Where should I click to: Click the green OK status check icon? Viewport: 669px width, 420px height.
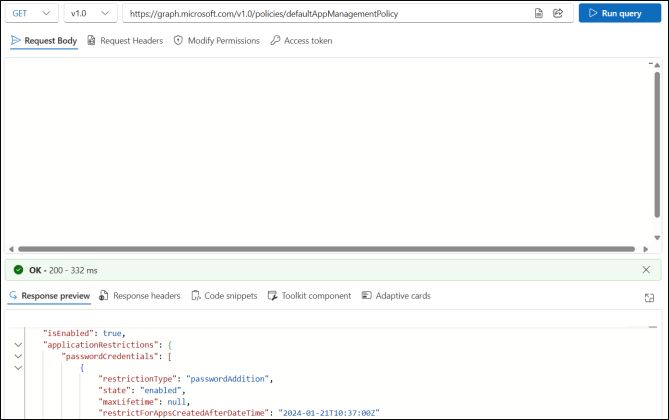coord(18,270)
